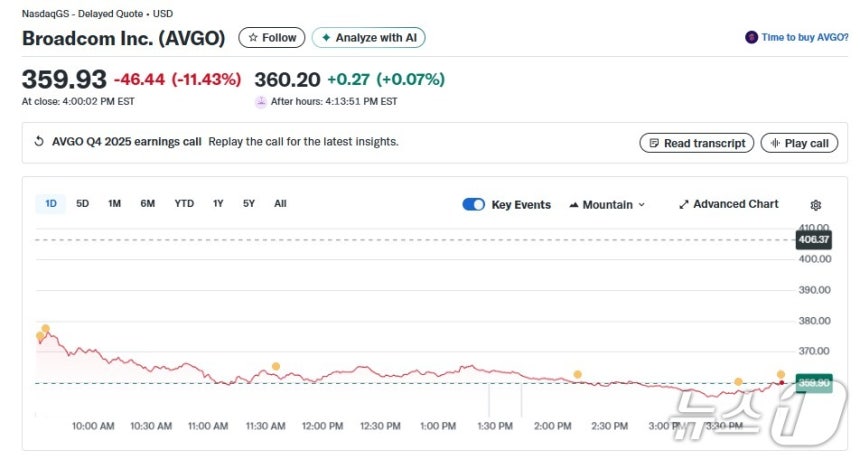
Task: Open the Read transcript button
Action: click(697, 143)
